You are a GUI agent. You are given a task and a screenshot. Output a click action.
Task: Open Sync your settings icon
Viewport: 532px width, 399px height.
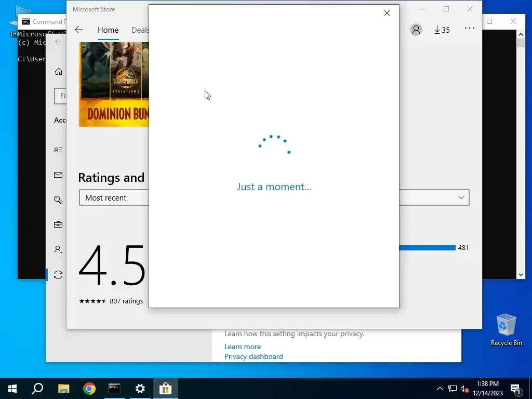click(58, 274)
